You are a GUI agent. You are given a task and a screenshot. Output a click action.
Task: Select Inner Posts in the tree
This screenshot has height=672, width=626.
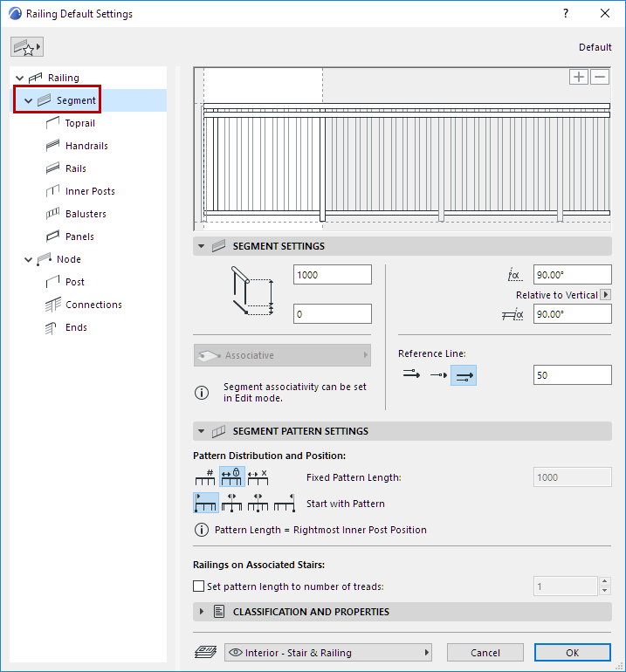[x=90, y=191]
